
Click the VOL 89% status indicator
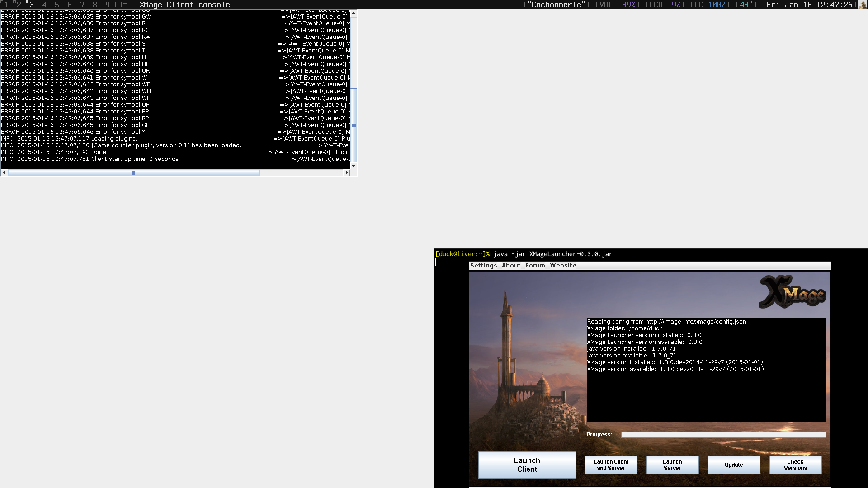tap(617, 5)
